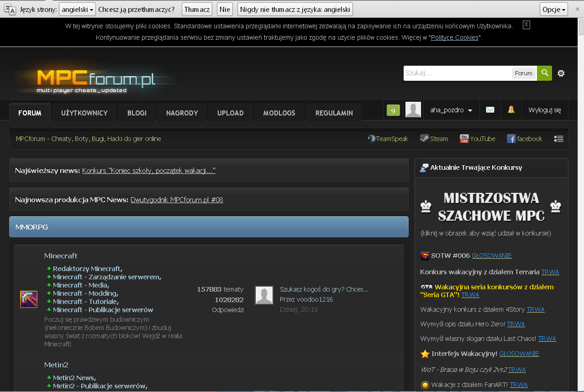Click TRWA link for Hero Zero description
Screen dimensions: 584x392
516,324
